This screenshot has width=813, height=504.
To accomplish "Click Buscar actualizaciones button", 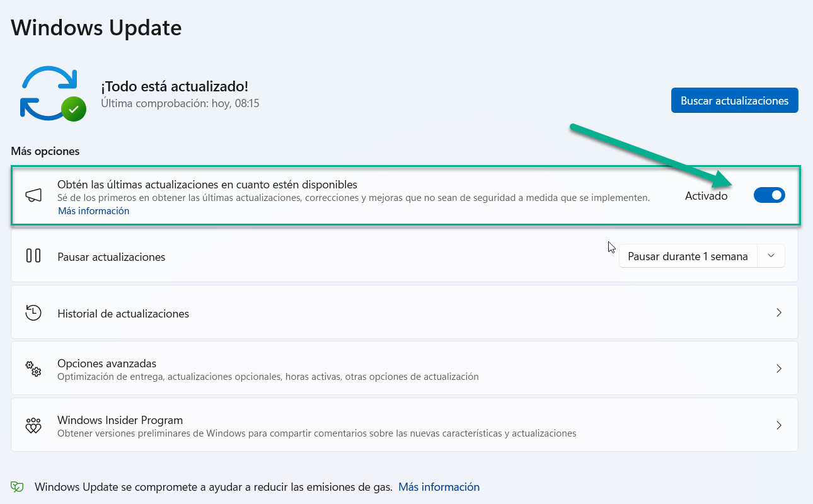I will (x=734, y=101).
